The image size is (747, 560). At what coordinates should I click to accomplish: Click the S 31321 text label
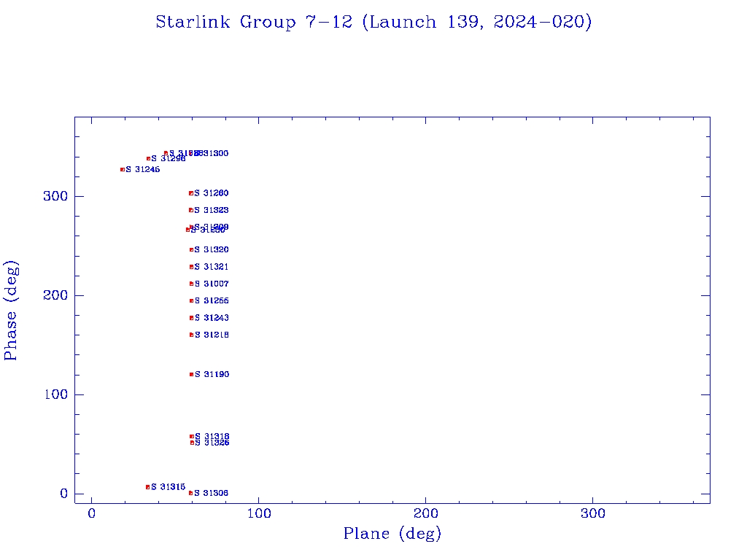click(212, 267)
